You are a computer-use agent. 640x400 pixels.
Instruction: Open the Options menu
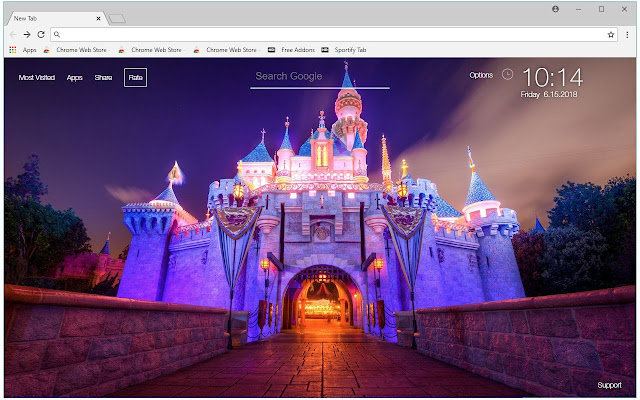pyautogui.click(x=481, y=75)
